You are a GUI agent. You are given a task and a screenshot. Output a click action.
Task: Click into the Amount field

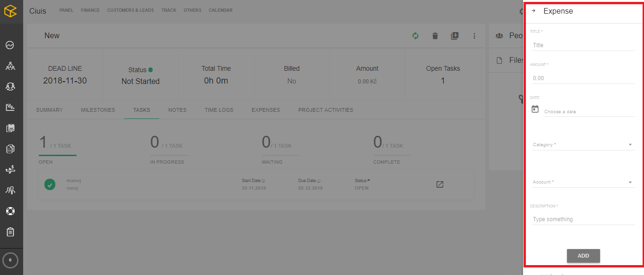(x=583, y=78)
